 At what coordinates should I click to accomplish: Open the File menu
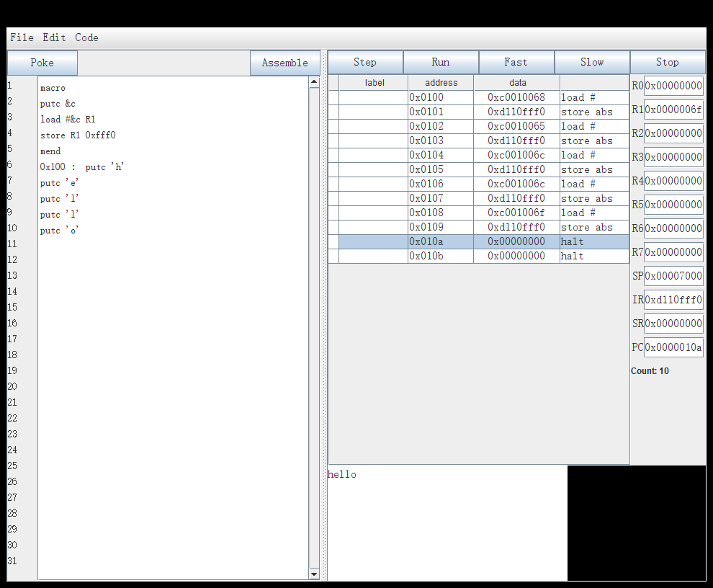22,37
